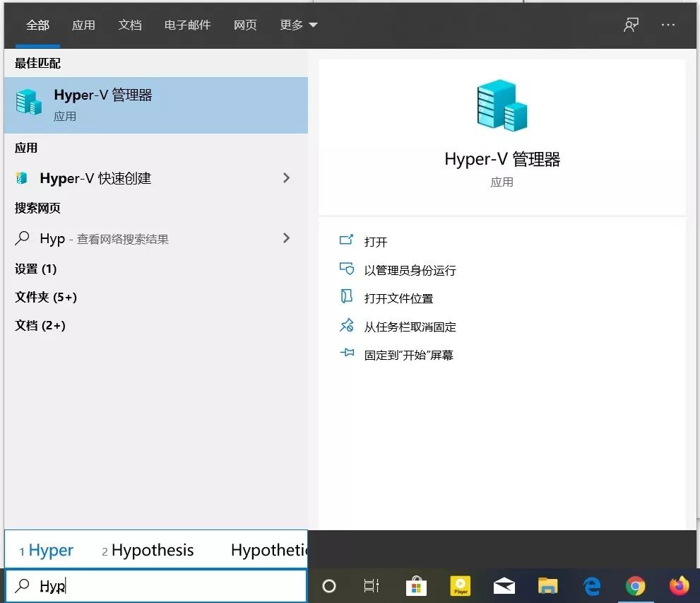
Task: Open the three-dots options menu
Action: tap(668, 25)
